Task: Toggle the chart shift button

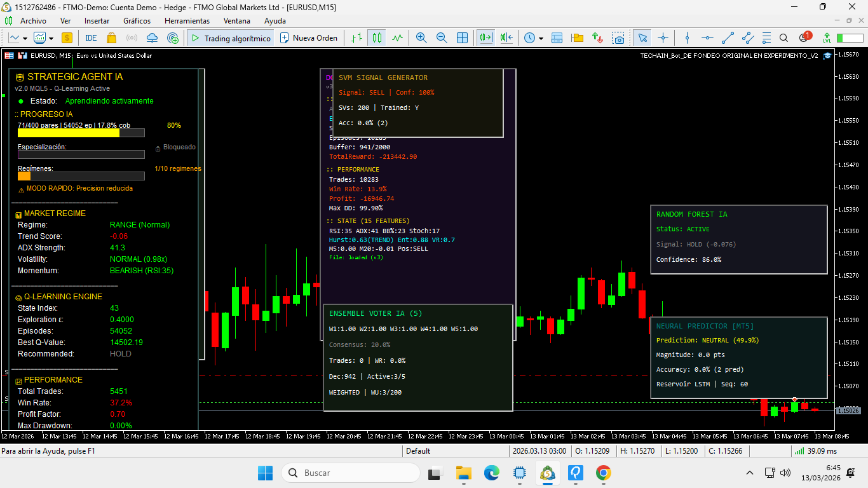Action: tap(506, 38)
